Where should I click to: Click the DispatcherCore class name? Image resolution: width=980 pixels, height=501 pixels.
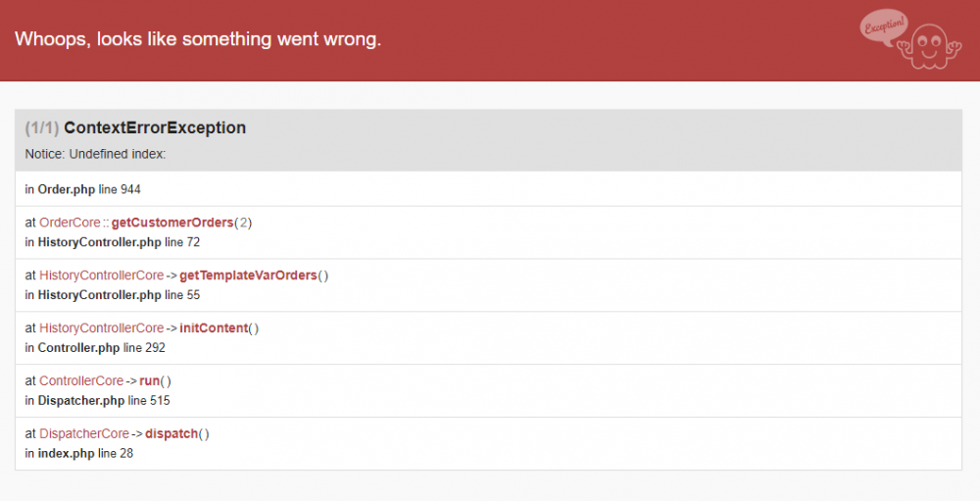pos(84,433)
